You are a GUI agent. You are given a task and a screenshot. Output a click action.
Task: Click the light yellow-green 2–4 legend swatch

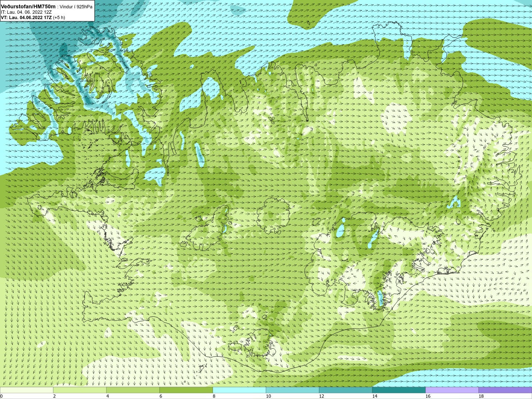(x=80, y=390)
